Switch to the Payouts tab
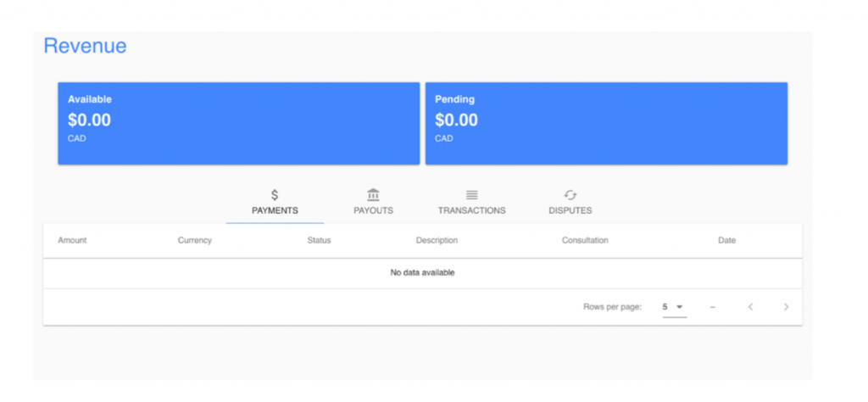Image resolution: width=868 pixels, height=402 pixels. click(374, 203)
